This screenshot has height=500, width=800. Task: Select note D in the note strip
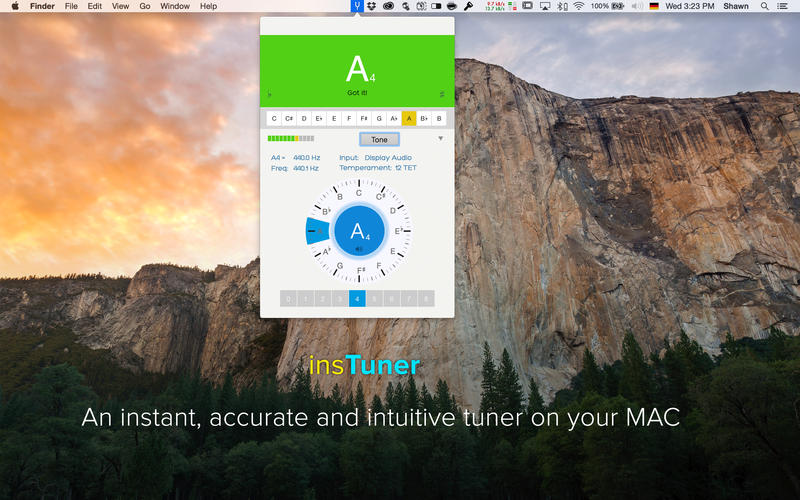304,118
